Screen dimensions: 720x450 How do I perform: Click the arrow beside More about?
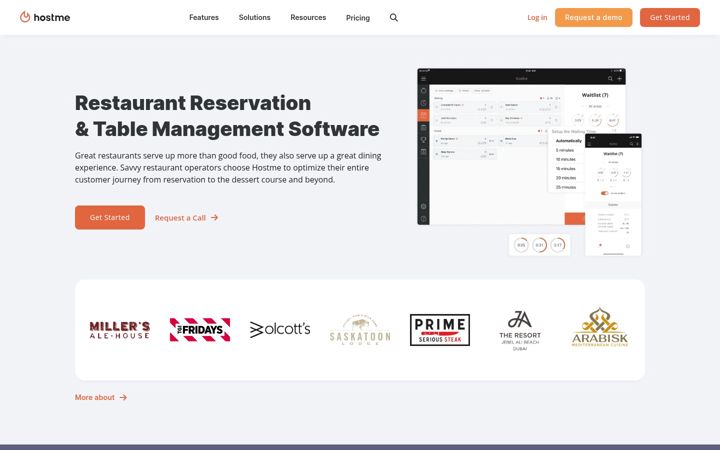(123, 397)
